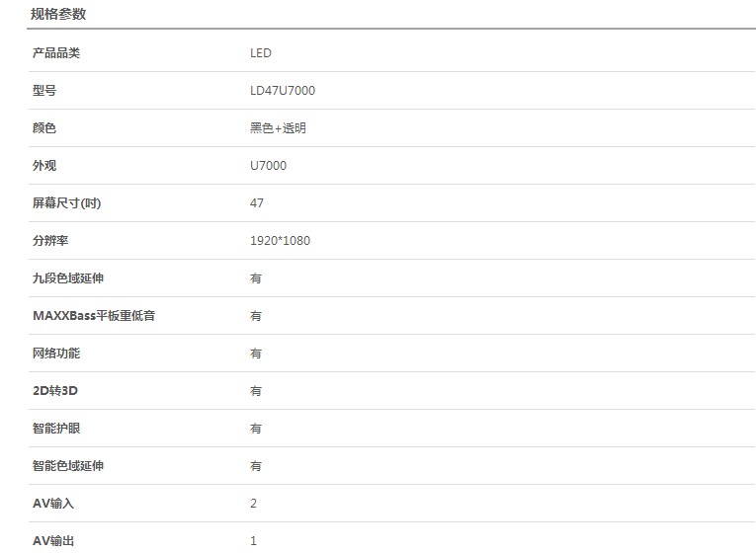Click the LD47U7000 model number

[282, 91]
